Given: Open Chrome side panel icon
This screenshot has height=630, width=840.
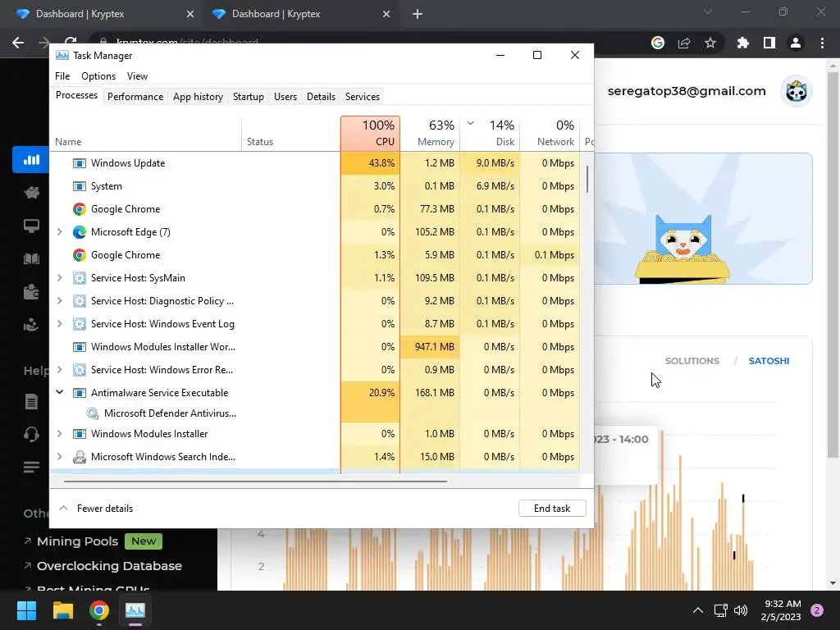Looking at the screenshot, I should [x=769, y=43].
